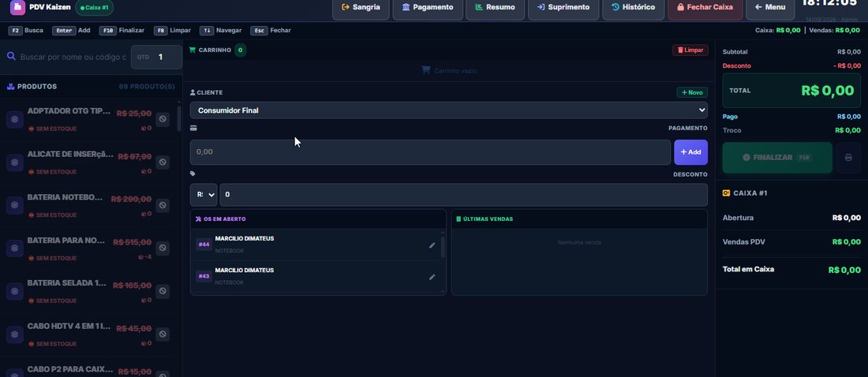868x377 pixels.
Task: Open the discount type R$ dropdown
Action: click(204, 195)
